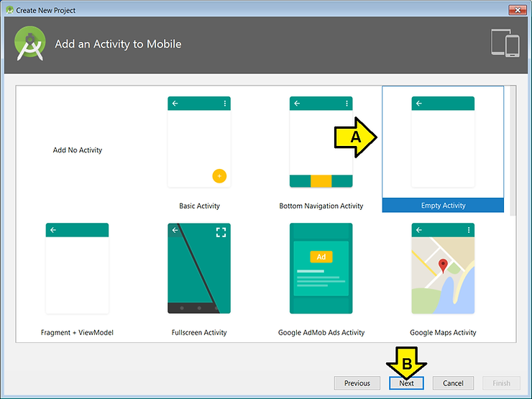This screenshot has width=532, height=399.
Task: Choose the Bottom Navigation Activity preview
Action: click(x=321, y=142)
